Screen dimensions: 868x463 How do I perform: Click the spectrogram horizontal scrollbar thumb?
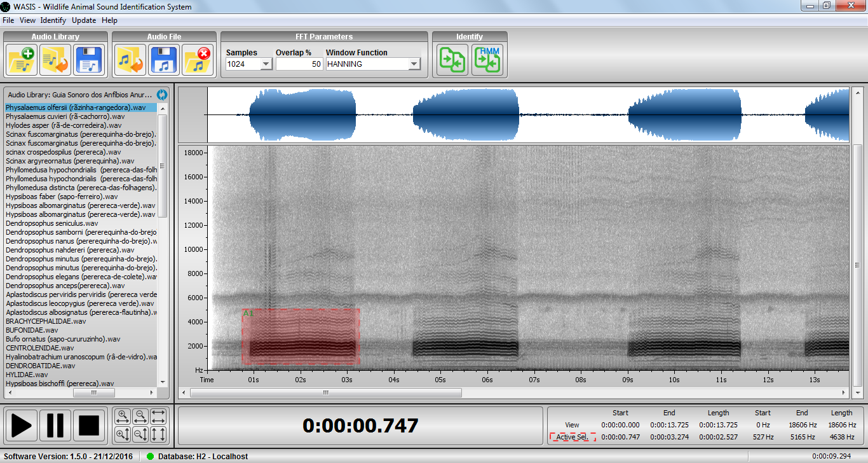325,393
